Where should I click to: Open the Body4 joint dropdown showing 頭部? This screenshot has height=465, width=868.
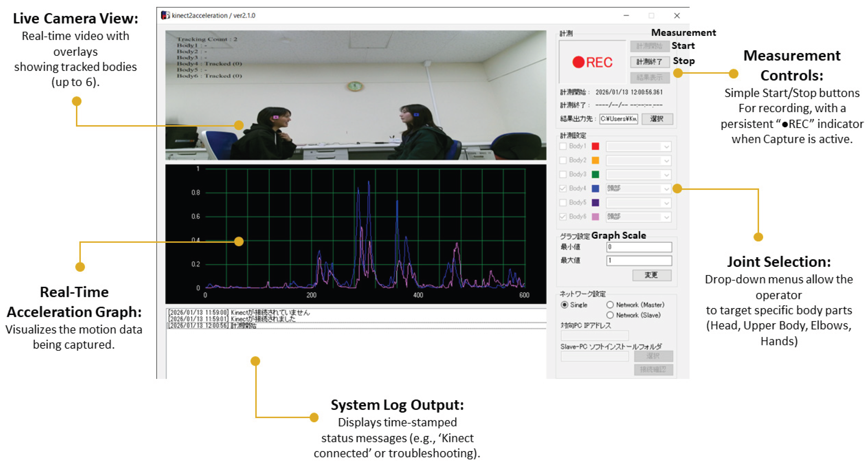coord(638,188)
